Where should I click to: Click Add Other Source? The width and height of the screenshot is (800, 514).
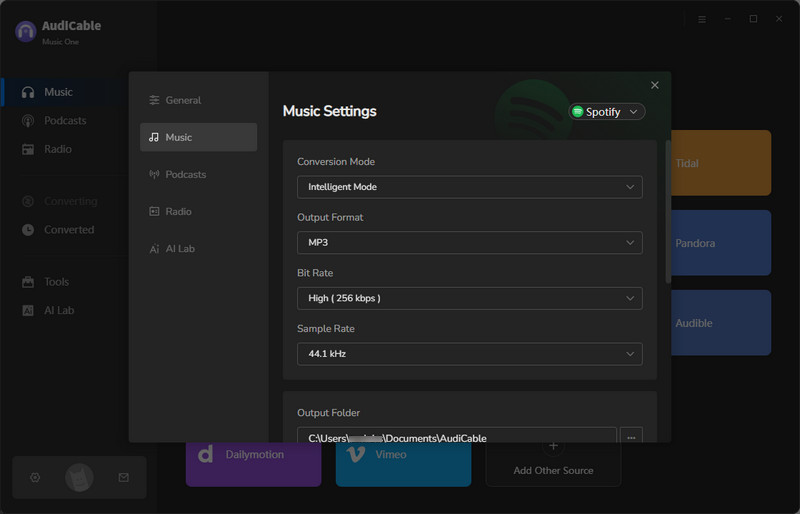[x=553, y=464]
